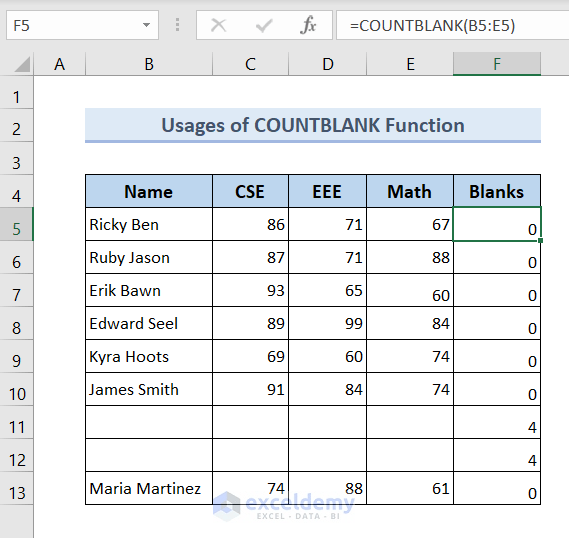Click Erik Bawn's EEE score 65
The width and height of the screenshot is (569, 538).
[x=327, y=290]
